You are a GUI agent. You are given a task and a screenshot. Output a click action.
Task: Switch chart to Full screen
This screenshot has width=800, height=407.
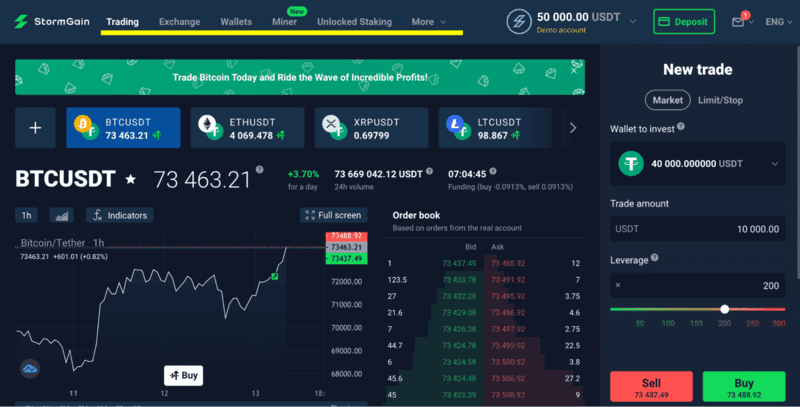click(x=334, y=215)
